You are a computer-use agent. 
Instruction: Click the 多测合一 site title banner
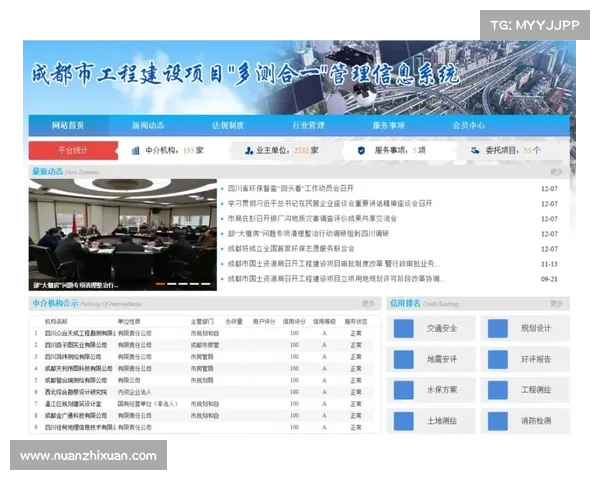tap(245, 74)
